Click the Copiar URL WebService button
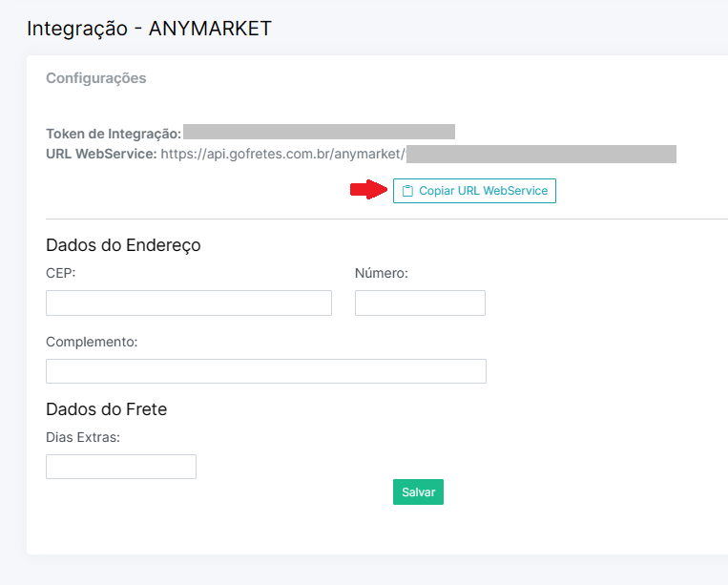728x585 pixels. pos(474,191)
